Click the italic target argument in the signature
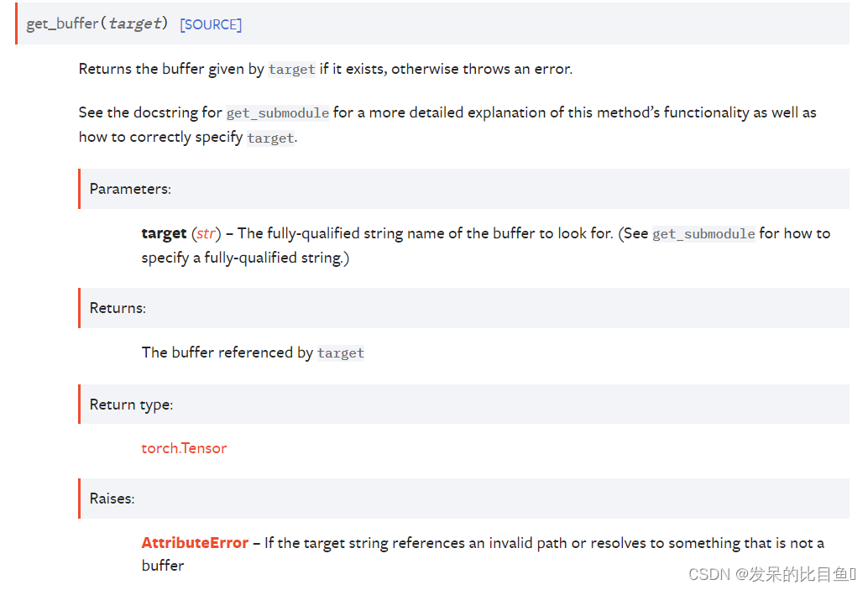Image resolution: width=868 pixels, height=590 pixels. pyautogui.click(x=134, y=23)
